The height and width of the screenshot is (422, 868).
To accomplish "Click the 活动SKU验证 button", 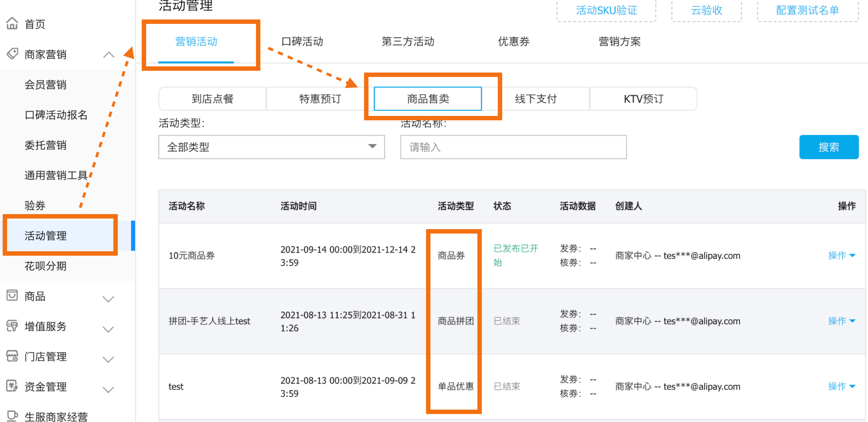I will [606, 10].
